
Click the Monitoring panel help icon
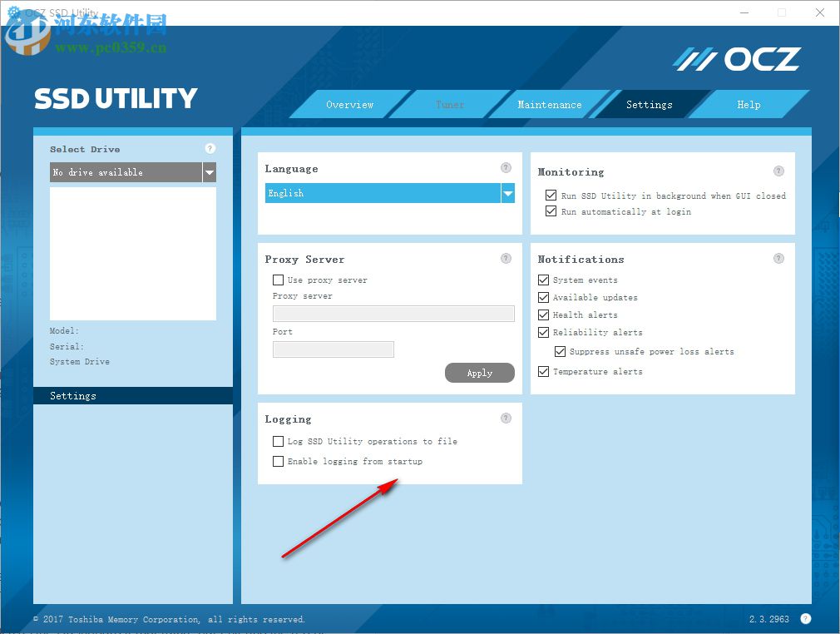click(x=778, y=171)
